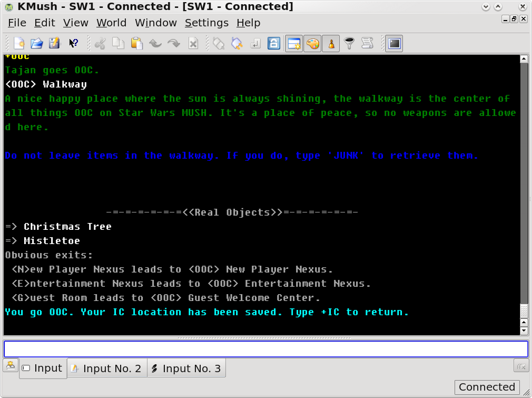
Task: Open the World menu
Action: [x=111, y=23]
